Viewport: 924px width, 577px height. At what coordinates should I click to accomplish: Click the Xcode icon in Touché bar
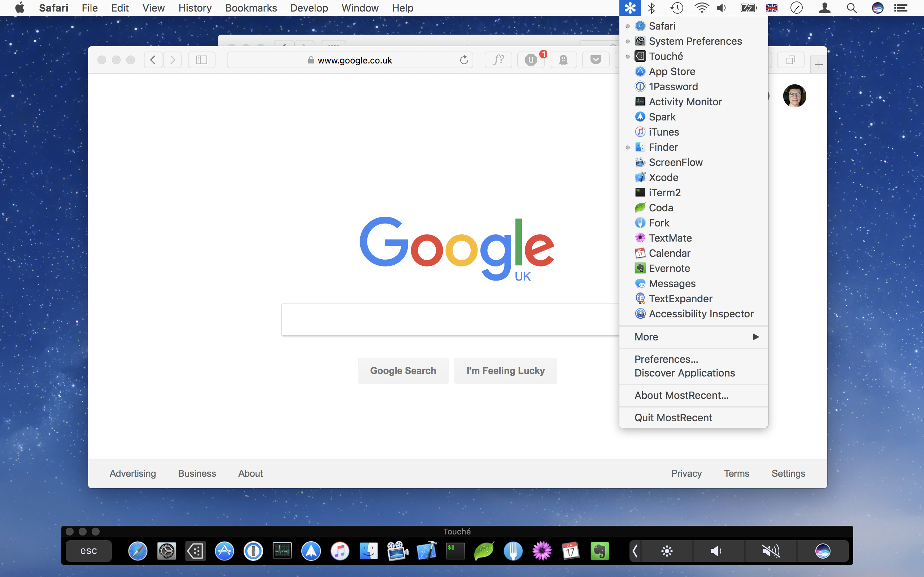tap(427, 551)
